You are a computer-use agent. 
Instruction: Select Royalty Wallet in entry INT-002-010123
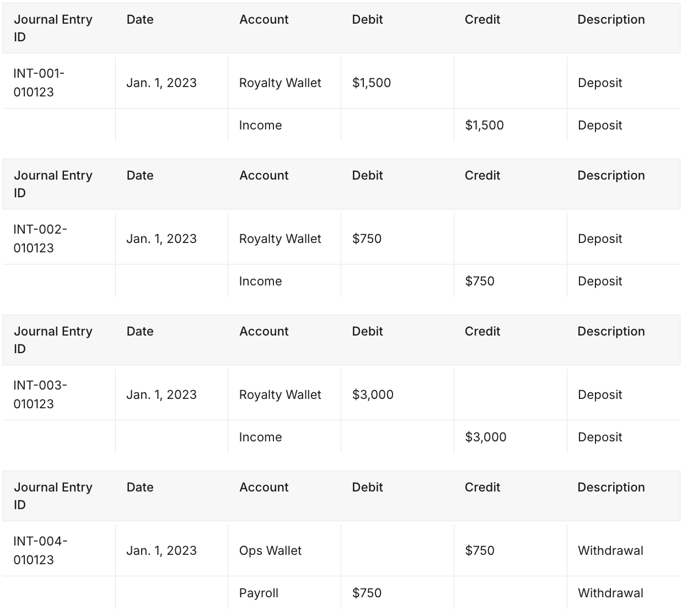280,239
